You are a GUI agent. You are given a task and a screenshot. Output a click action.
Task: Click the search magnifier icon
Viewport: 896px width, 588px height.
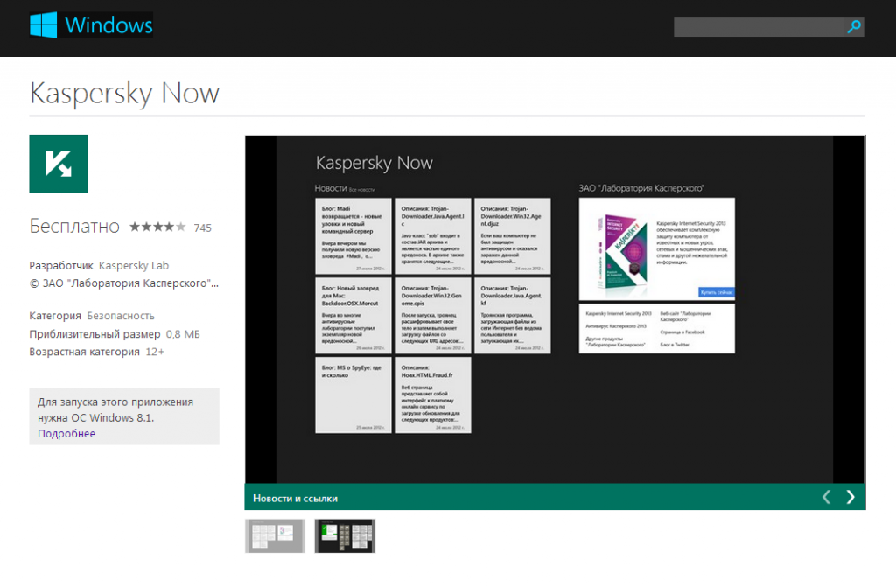pyautogui.click(x=854, y=26)
